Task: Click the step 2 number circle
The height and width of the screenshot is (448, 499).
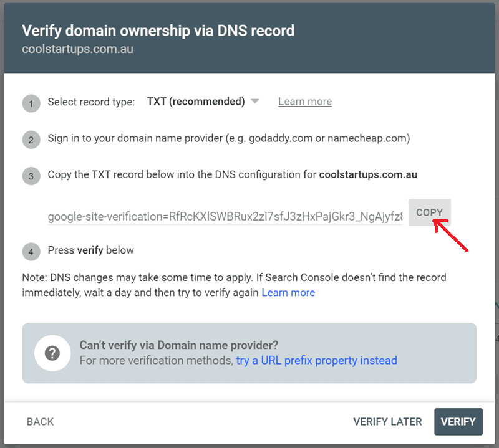Action: [x=31, y=140]
